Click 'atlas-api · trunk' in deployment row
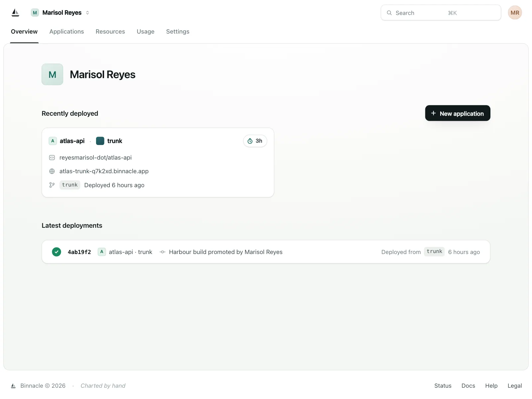 pyautogui.click(x=131, y=252)
